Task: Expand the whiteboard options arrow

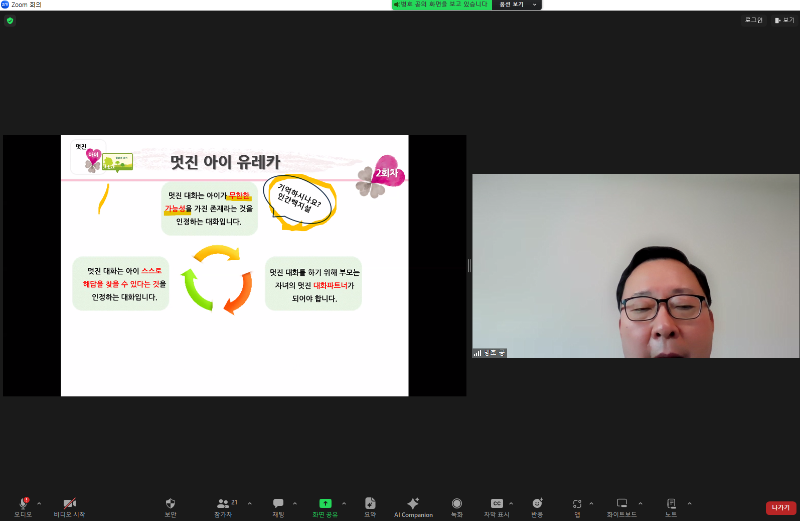Action: [640, 504]
